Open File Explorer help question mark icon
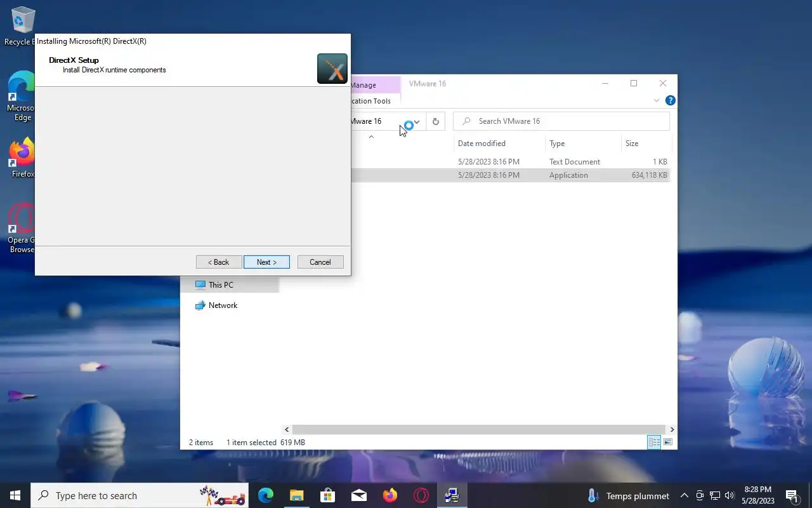This screenshot has height=508, width=812. click(x=670, y=100)
